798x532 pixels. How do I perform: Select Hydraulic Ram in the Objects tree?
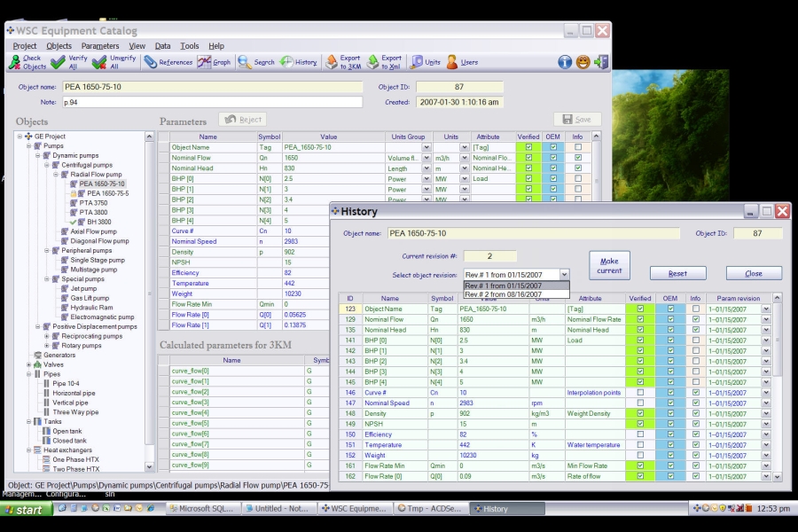point(91,308)
